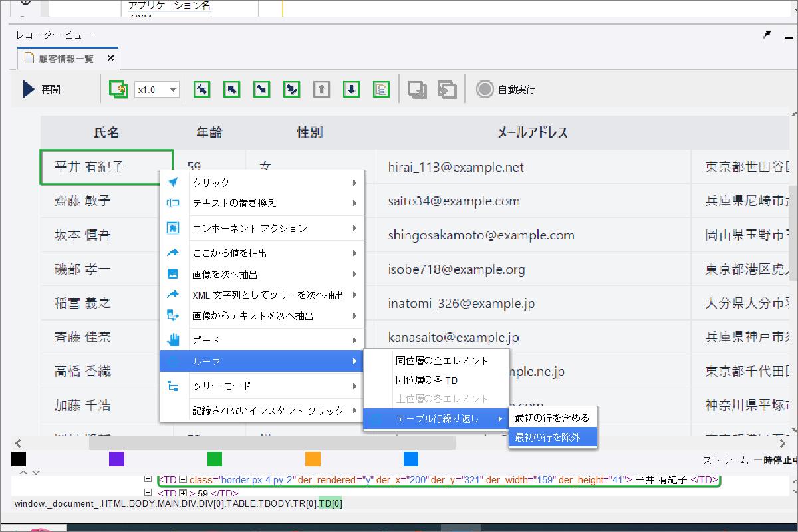Choose 最初の行を除外 option

click(553, 438)
